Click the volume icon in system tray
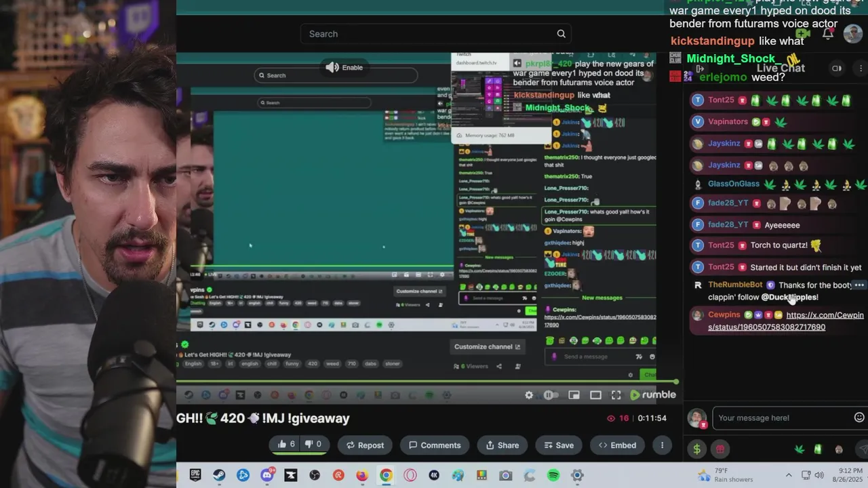Screen dimensions: 868x488 819,475
